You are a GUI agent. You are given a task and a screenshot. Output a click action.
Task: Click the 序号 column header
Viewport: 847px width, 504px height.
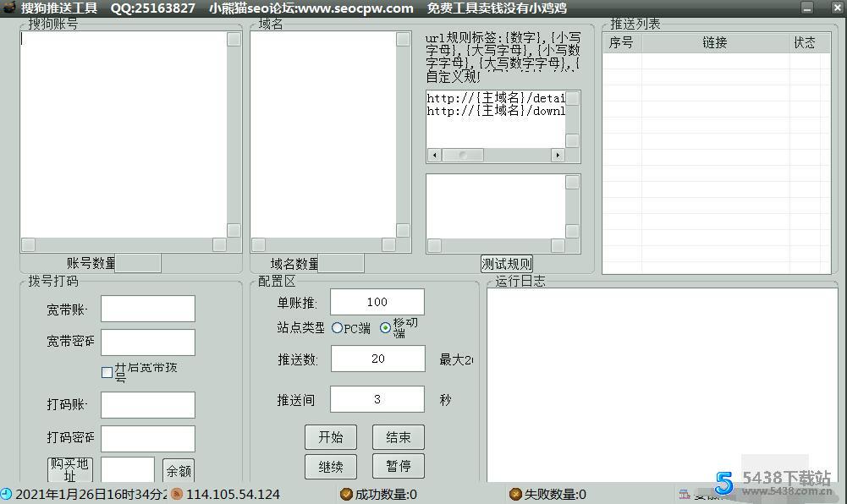tap(621, 42)
